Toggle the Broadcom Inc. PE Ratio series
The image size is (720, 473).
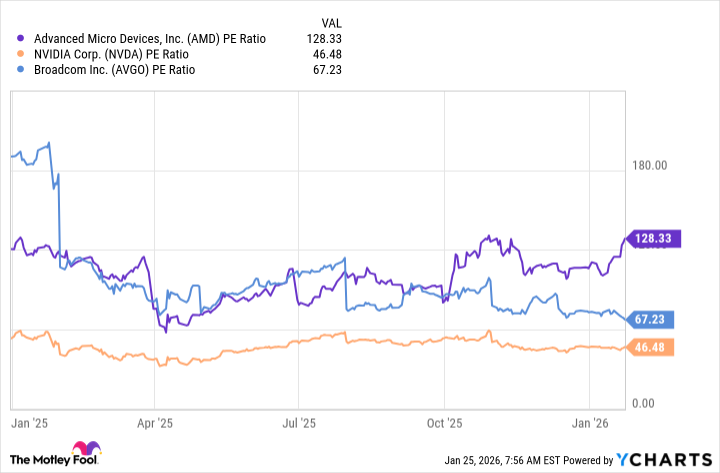[x=112, y=70]
